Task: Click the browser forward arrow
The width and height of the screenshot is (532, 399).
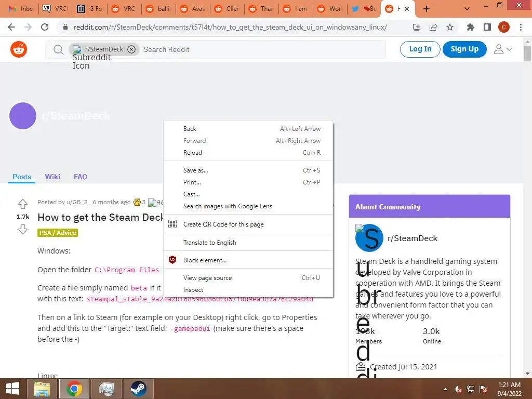Action: (x=28, y=27)
